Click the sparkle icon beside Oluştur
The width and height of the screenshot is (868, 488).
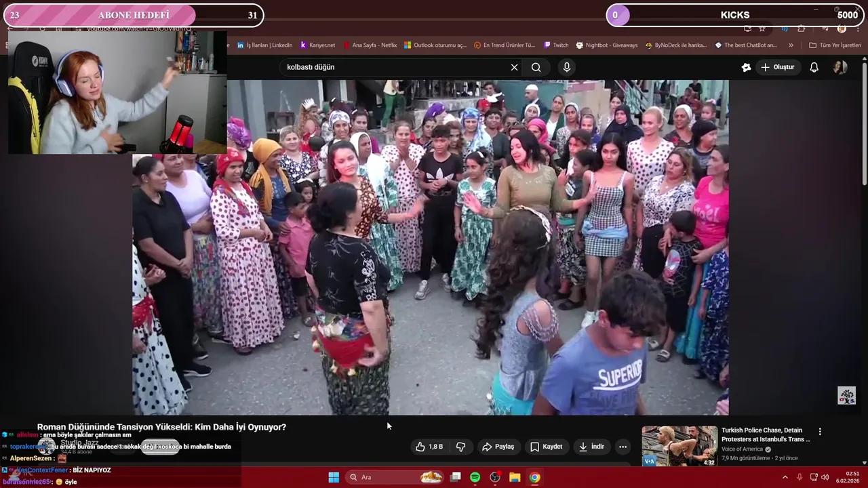pyautogui.click(x=747, y=67)
